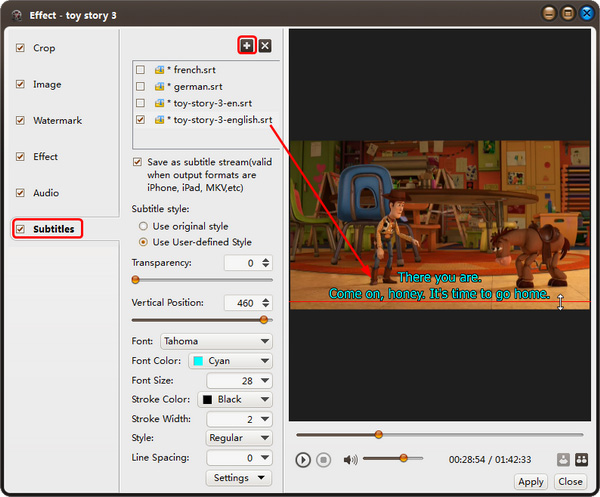The height and width of the screenshot is (497, 600).
Task: Switch to the Watermark tab
Action: coord(57,121)
